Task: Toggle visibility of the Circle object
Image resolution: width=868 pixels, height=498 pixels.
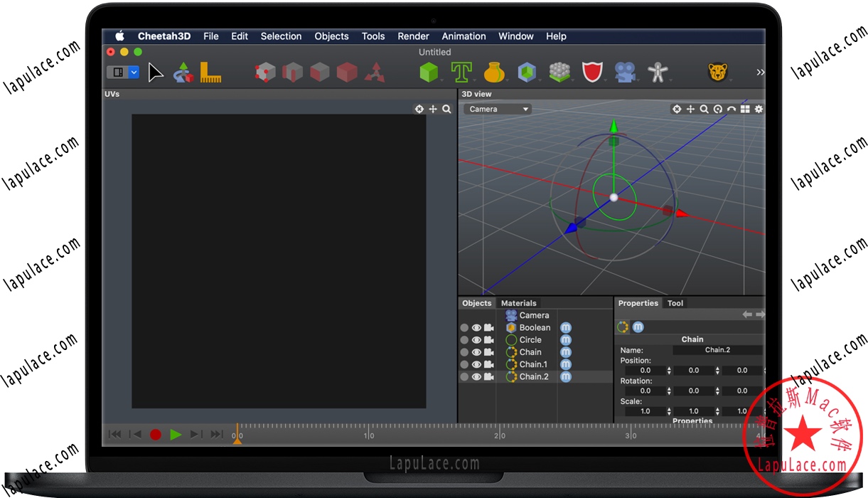Action: click(476, 339)
